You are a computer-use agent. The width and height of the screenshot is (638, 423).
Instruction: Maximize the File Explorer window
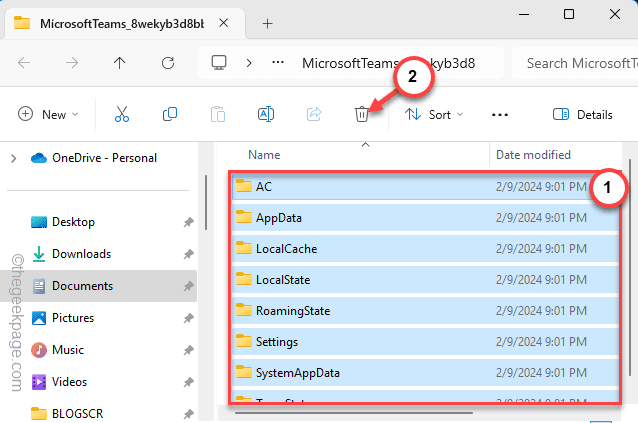pos(569,14)
